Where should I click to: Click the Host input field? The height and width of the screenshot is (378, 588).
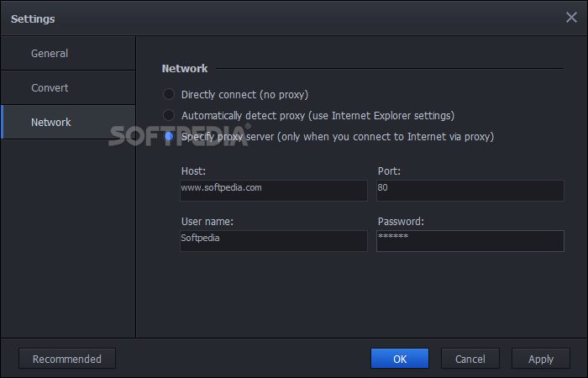[274, 191]
